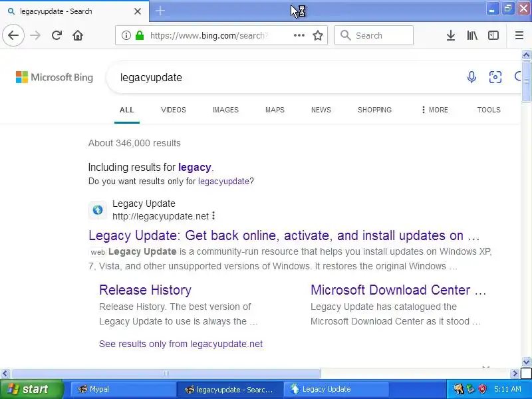The height and width of the screenshot is (399, 532).
Task: Go back to the previous page
Action: [x=13, y=35]
